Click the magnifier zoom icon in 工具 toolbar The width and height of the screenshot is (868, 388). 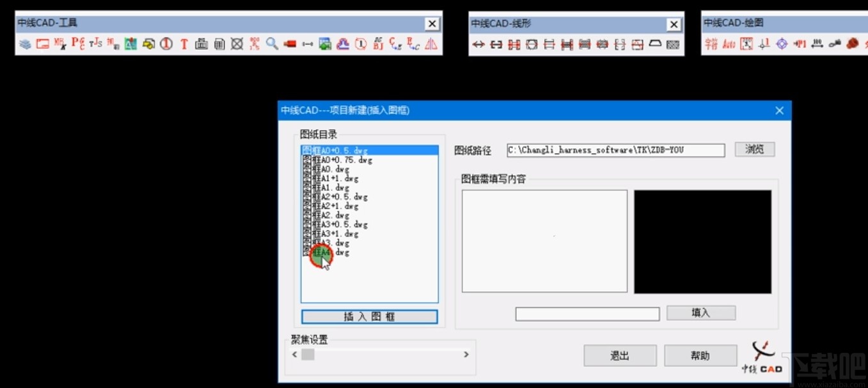[x=272, y=45]
